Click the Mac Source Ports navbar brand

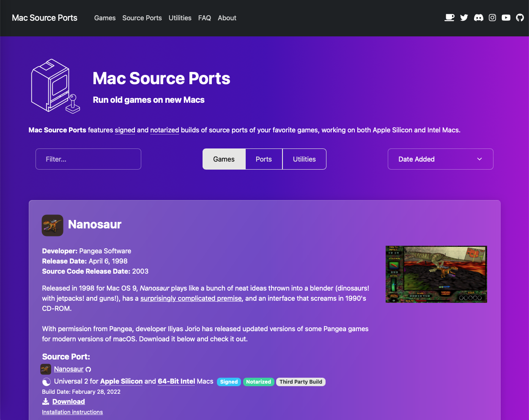(45, 18)
